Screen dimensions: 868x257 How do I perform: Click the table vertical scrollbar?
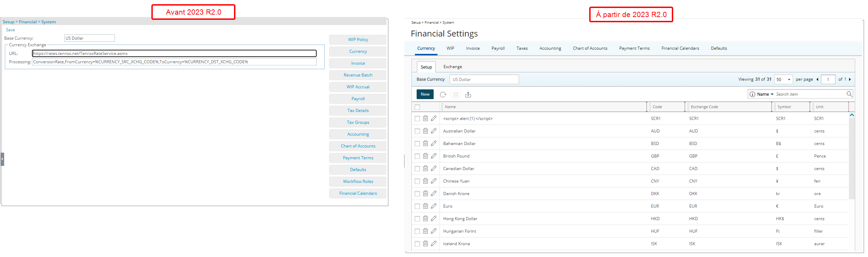point(852,158)
